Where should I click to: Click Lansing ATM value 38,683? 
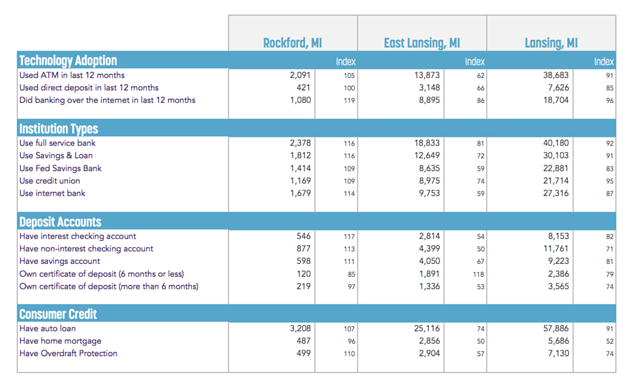556,75
